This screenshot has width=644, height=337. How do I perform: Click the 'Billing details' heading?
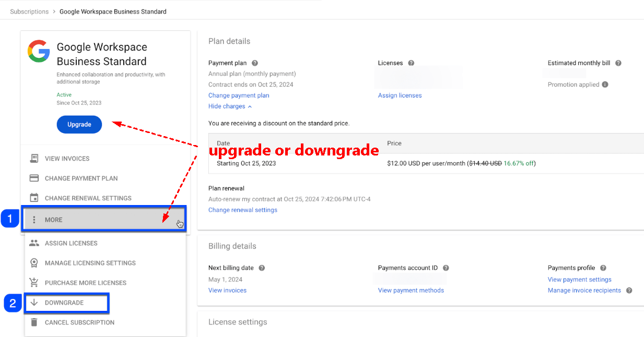coord(232,246)
